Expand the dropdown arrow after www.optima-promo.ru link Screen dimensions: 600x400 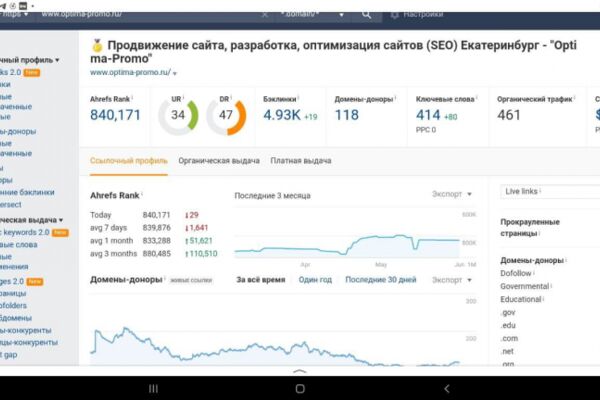pyautogui.click(x=175, y=73)
